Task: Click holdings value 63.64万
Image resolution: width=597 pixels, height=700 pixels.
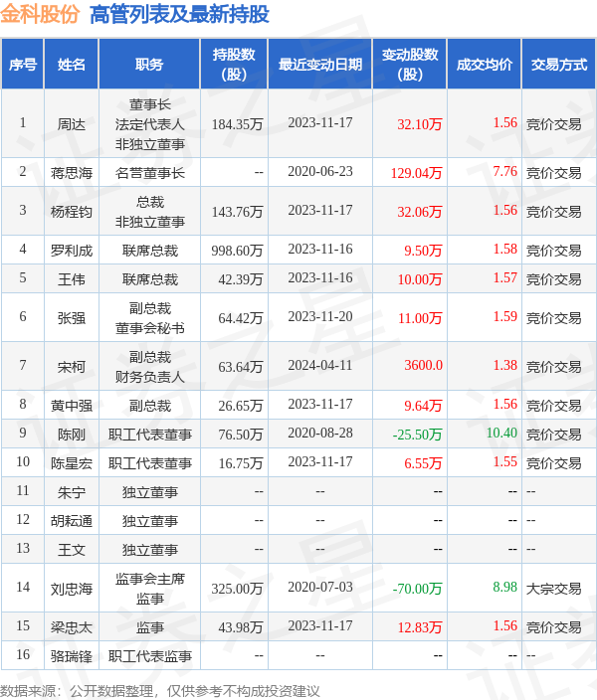Action: click(x=241, y=367)
